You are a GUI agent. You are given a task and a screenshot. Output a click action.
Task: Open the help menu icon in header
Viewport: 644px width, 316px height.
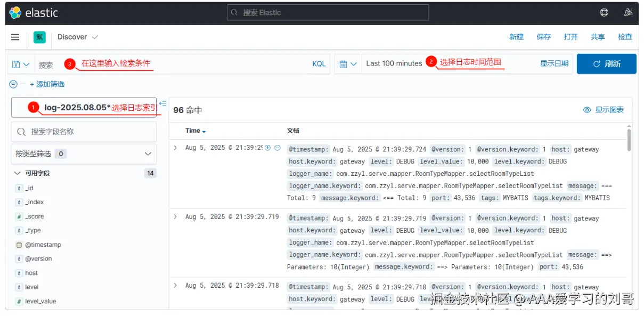click(604, 13)
